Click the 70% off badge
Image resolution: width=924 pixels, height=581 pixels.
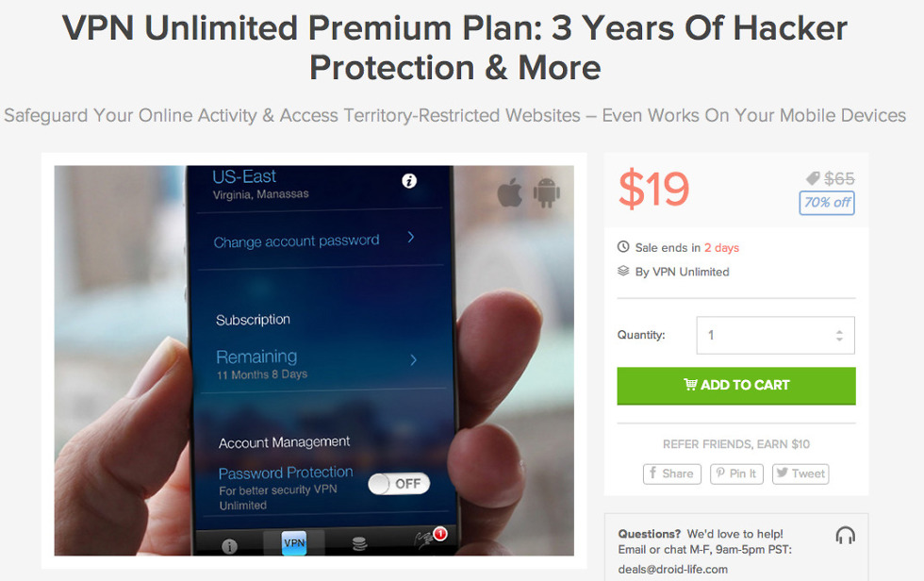(827, 203)
